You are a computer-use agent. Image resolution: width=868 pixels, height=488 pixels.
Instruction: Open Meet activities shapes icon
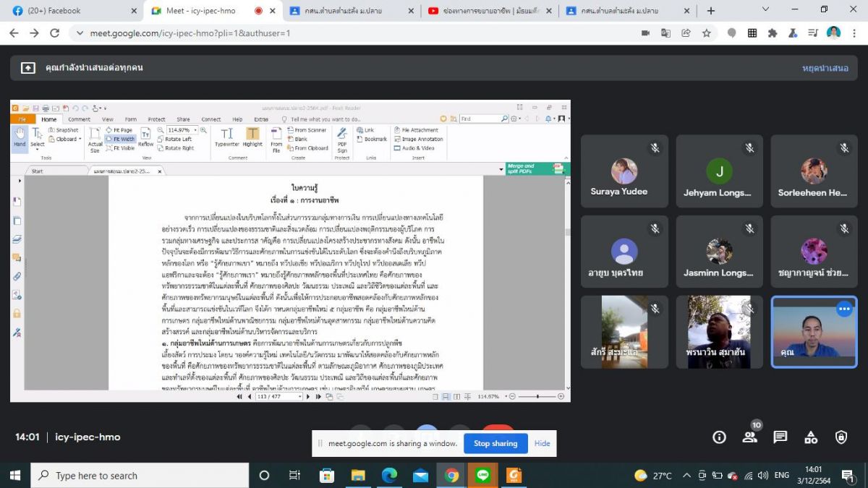click(811, 437)
